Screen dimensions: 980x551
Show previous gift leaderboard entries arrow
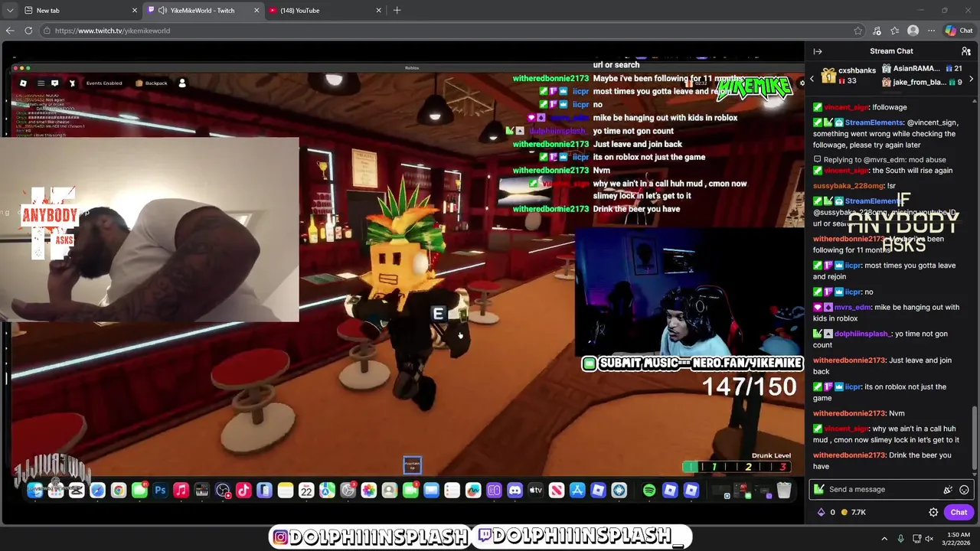(812, 79)
